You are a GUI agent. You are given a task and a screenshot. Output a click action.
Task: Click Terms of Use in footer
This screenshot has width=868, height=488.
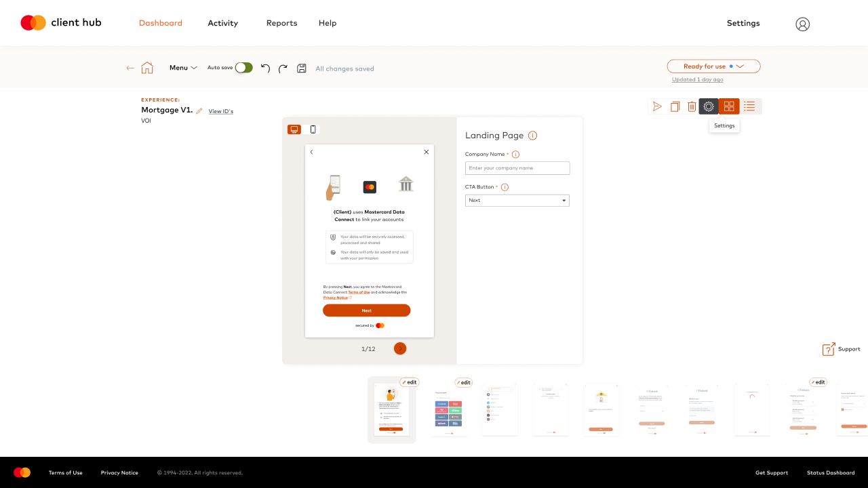pos(66,472)
